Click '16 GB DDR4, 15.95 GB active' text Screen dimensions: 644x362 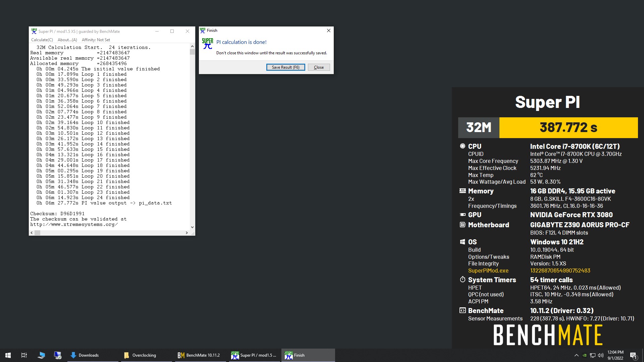pos(573,191)
